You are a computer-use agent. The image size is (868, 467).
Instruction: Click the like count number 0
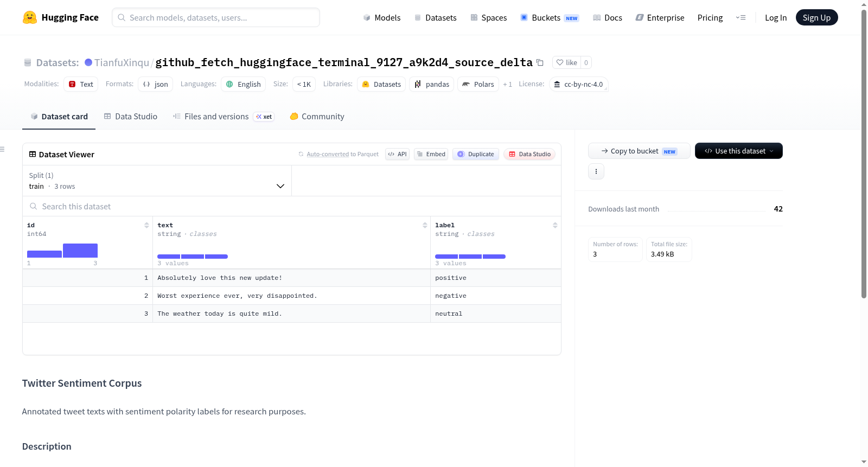point(586,62)
